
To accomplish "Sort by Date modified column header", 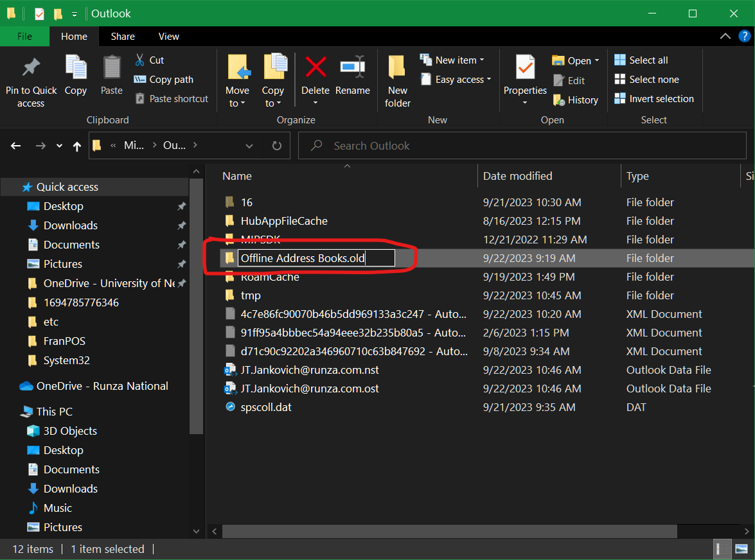I will click(x=549, y=176).
